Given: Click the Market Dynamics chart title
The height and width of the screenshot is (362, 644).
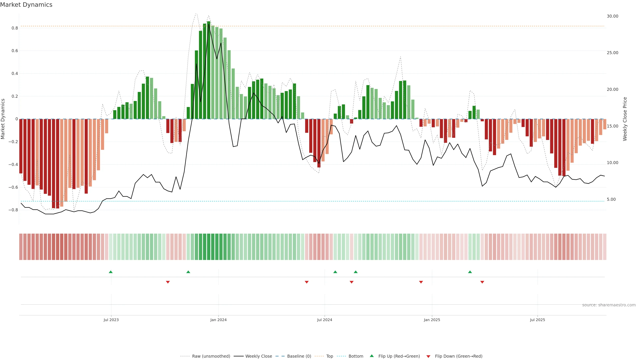Looking at the screenshot, I should [26, 5].
